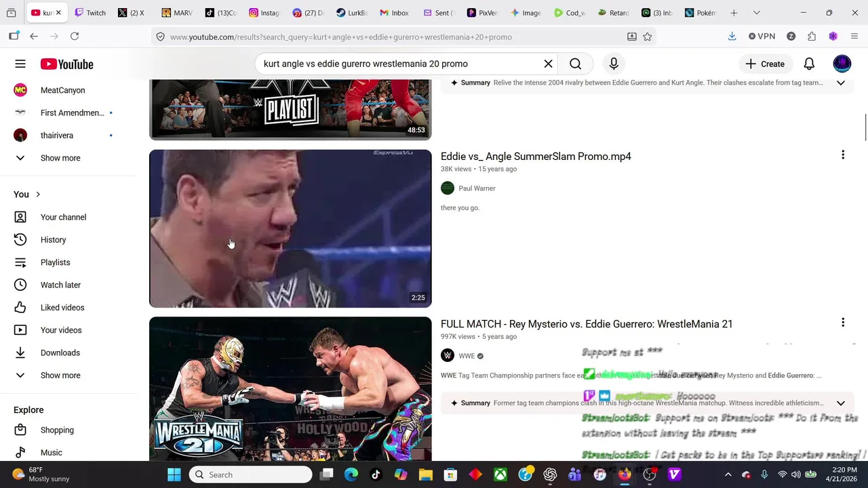Viewport: 868px width, 488px height.
Task: Switch to the Pokémon browser tab
Action: [700, 13]
